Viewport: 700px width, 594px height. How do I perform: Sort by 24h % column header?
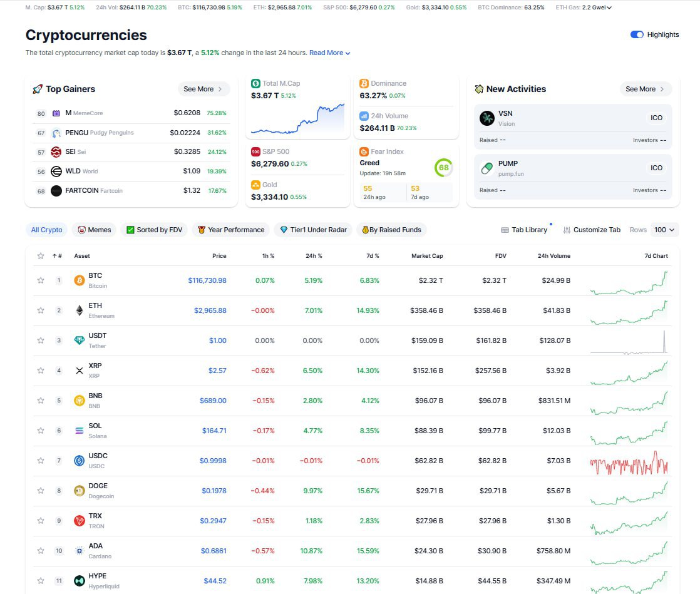pos(314,256)
